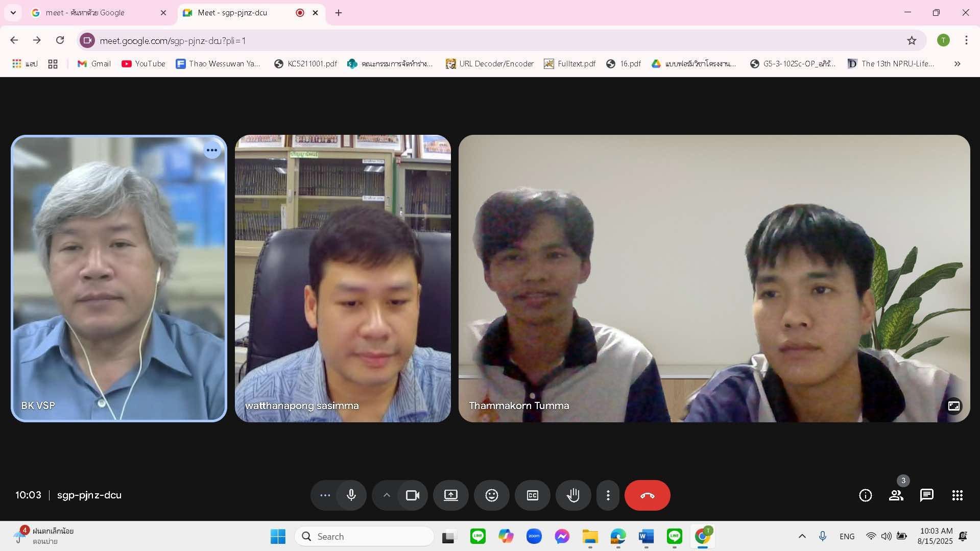Click the Windows taskbar Search box
Image resolution: width=980 pixels, height=551 pixels.
coord(364,536)
